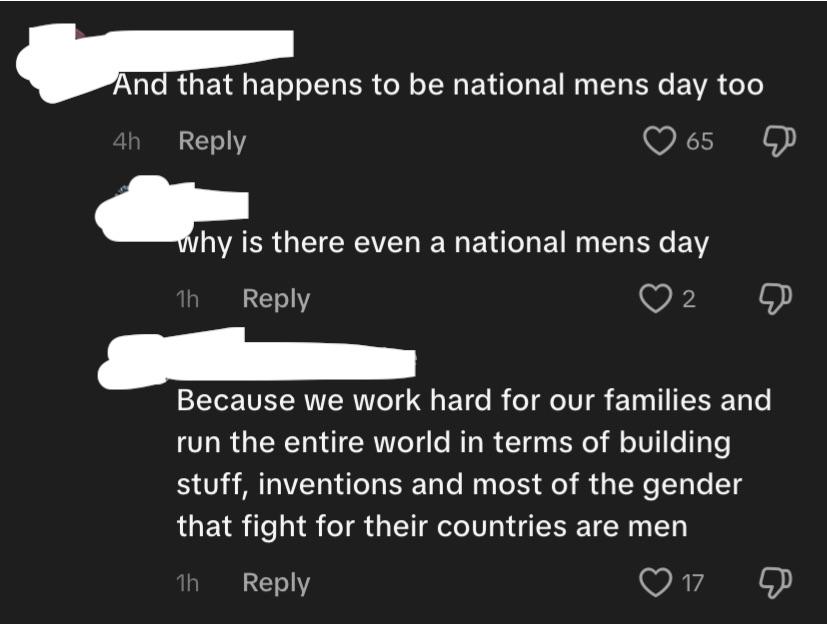Open the 65 likes count

[700, 141]
